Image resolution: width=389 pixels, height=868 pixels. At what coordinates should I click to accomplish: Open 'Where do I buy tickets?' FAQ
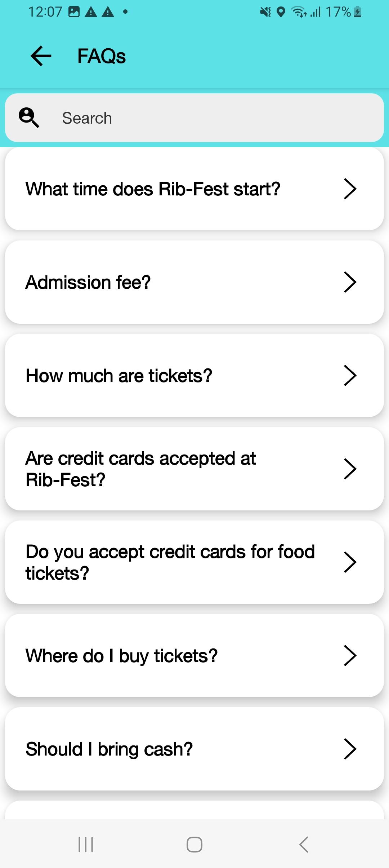[121, 656]
